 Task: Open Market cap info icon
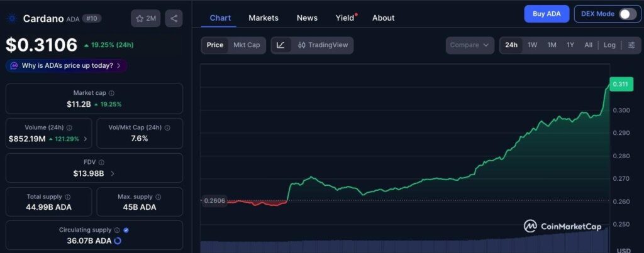[x=112, y=93]
